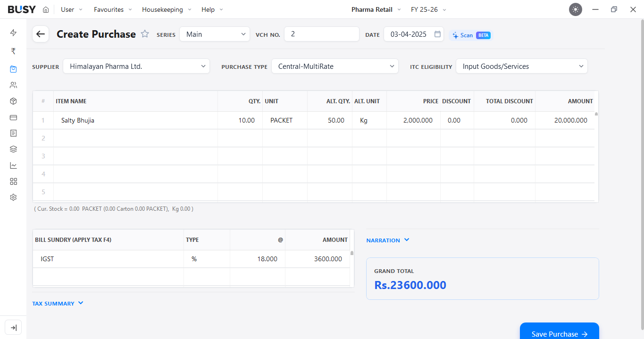
Task: Expand the sidebar with arrow icon
Action: [x=13, y=328]
